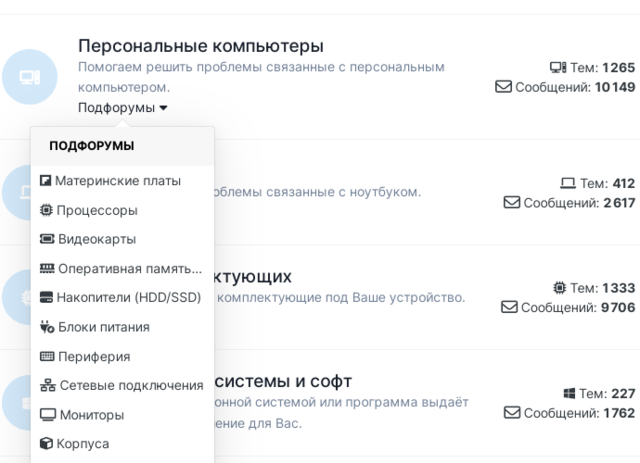The height and width of the screenshot is (463, 640).
Task: Click the Персональные компьютеры round forum avatar
Action: pos(30,77)
